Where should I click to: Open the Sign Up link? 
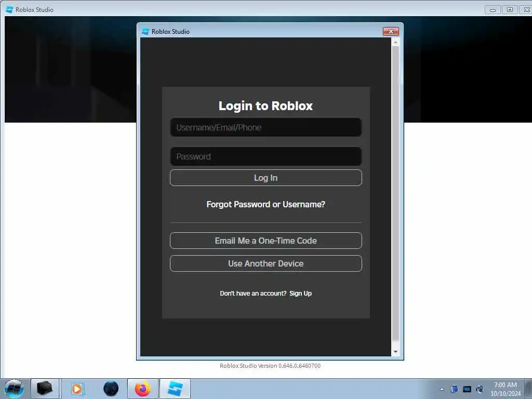[300, 294]
